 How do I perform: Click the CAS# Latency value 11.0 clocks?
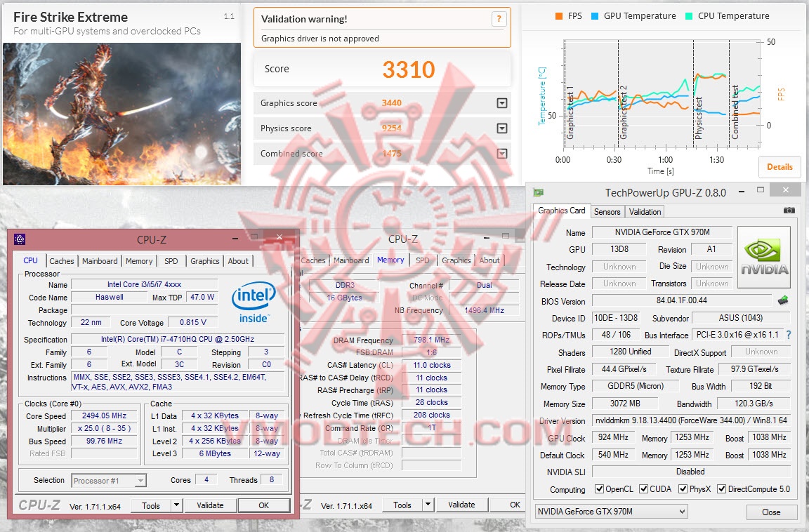pyautogui.click(x=431, y=365)
